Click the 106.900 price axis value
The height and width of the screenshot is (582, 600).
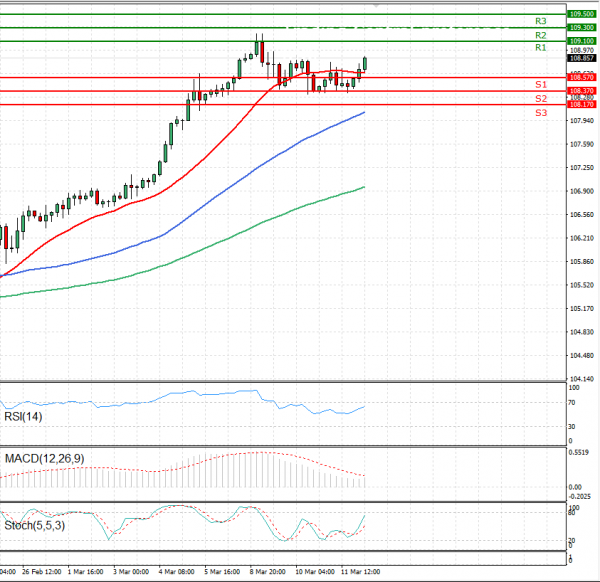point(582,191)
